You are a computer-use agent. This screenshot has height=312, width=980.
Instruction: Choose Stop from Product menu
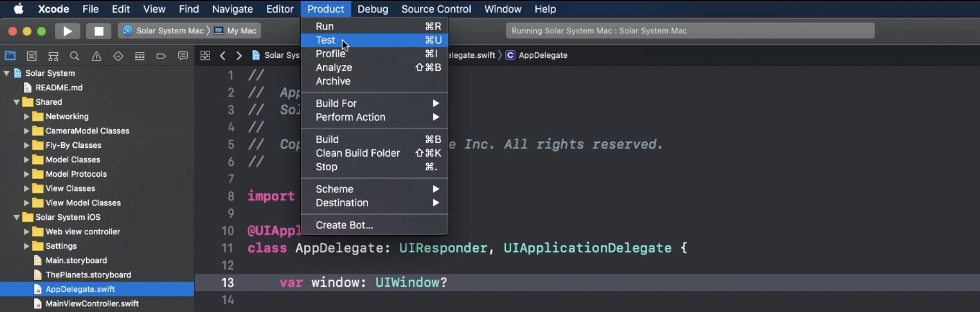pos(374,167)
